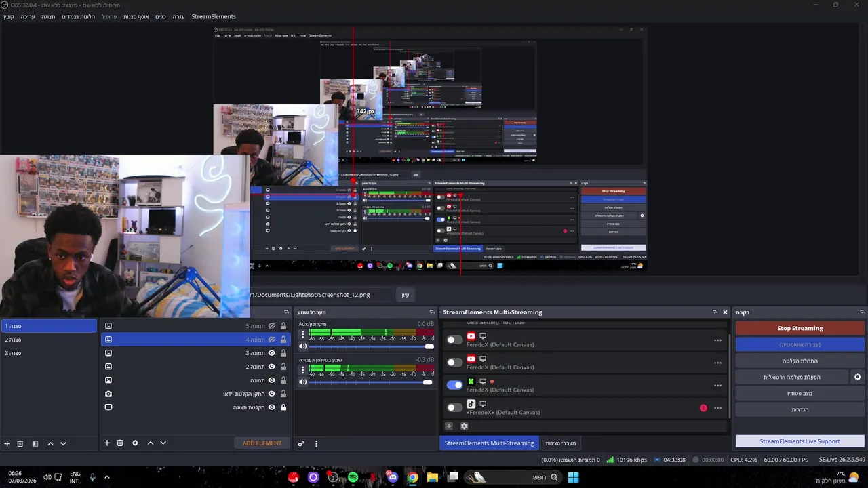This screenshot has width=868, height=488.
Task: Open Aux microphone three-dot options menu
Action: click(x=302, y=334)
